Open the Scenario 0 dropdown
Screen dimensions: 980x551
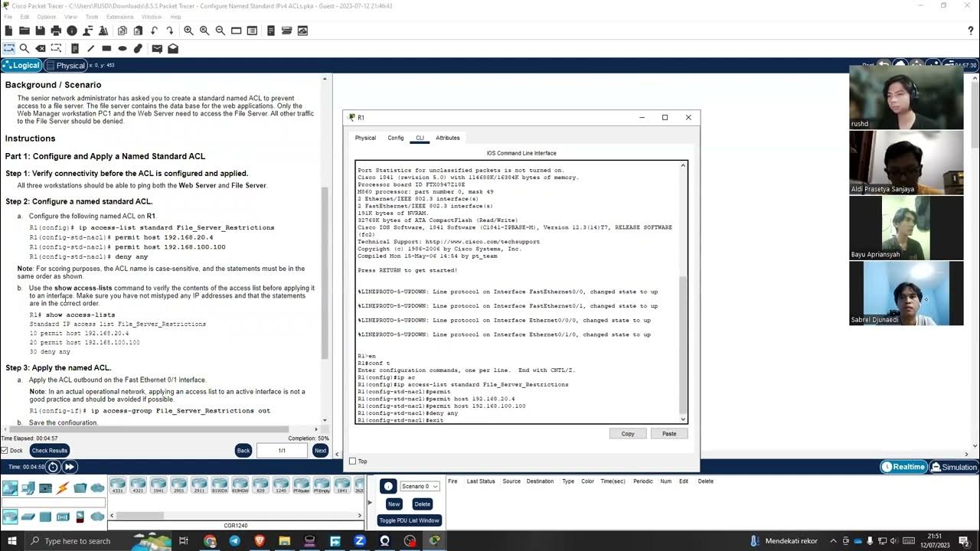(x=420, y=486)
